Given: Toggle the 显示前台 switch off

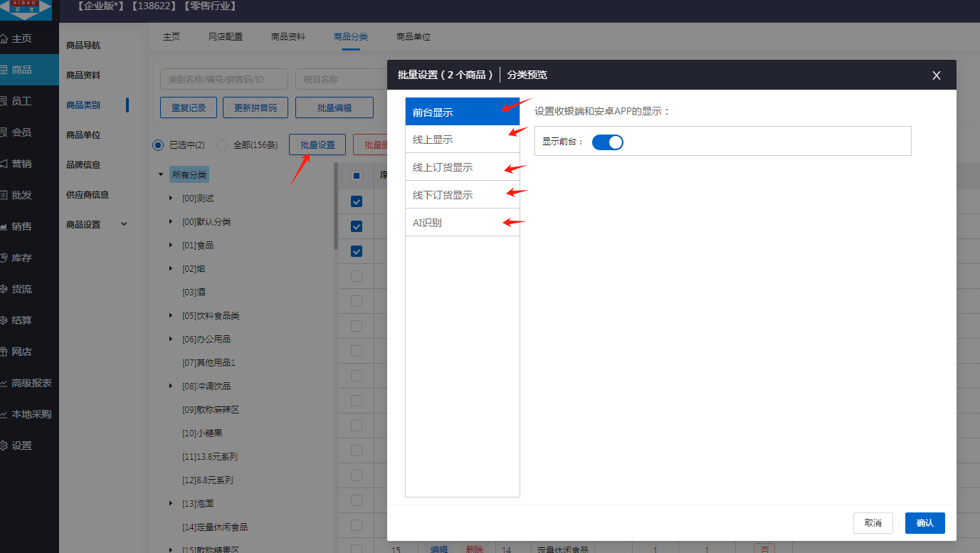Looking at the screenshot, I should pos(607,142).
